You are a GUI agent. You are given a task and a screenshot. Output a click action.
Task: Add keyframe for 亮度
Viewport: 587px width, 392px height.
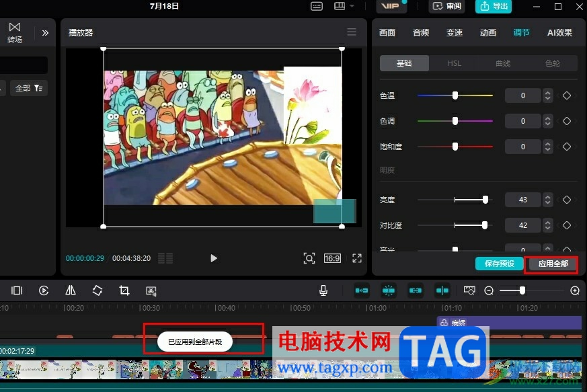click(567, 200)
